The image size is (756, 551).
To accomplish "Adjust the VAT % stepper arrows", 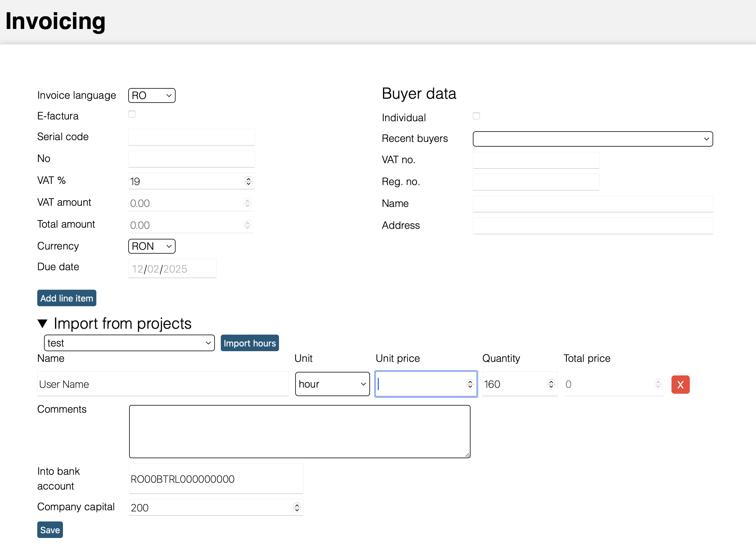I will coord(248,181).
